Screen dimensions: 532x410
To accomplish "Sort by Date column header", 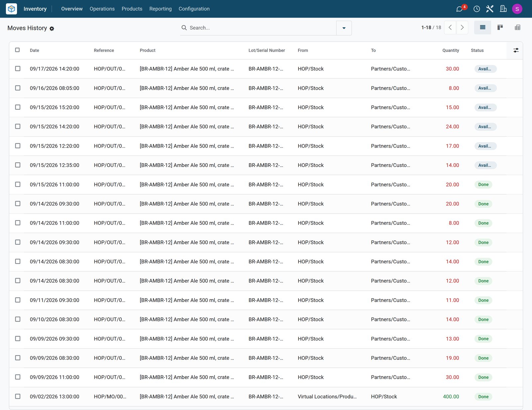I will coord(35,50).
